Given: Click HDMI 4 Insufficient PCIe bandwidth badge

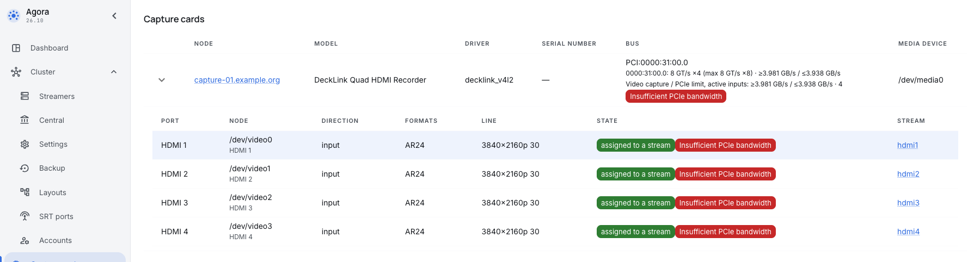Looking at the screenshot, I should click(x=725, y=232).
